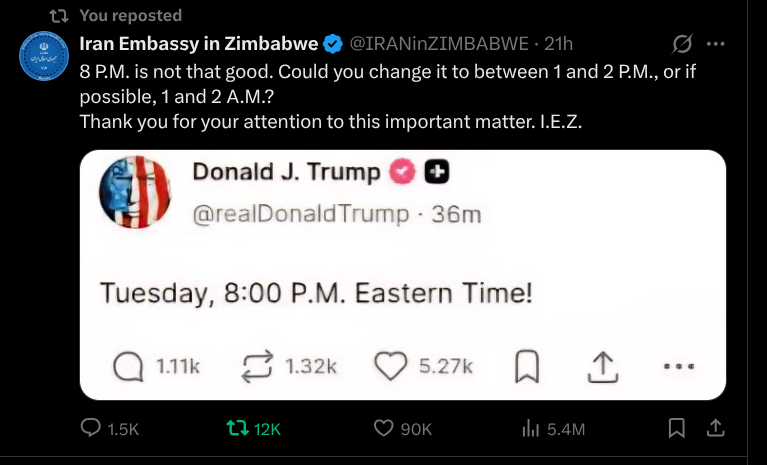Click the 'You reposted' label
Screen dimensions: 767x465
pos(130,15)
